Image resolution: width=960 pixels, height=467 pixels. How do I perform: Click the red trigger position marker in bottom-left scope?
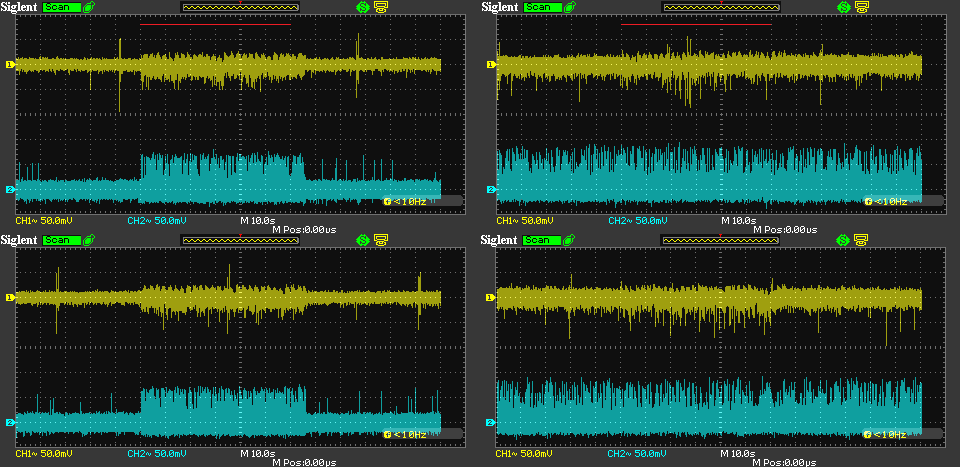[241, 235]
